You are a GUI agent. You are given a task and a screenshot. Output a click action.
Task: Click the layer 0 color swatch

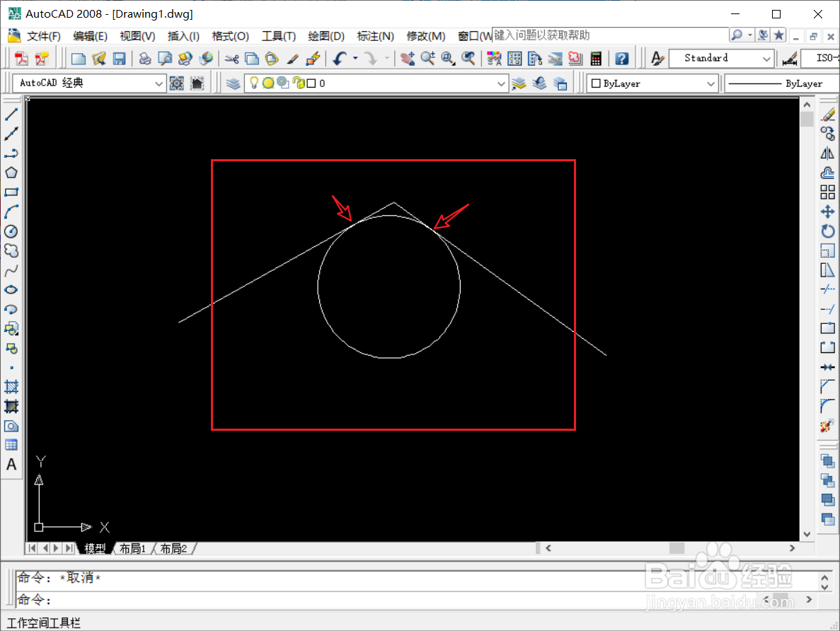tap(311, 83)
